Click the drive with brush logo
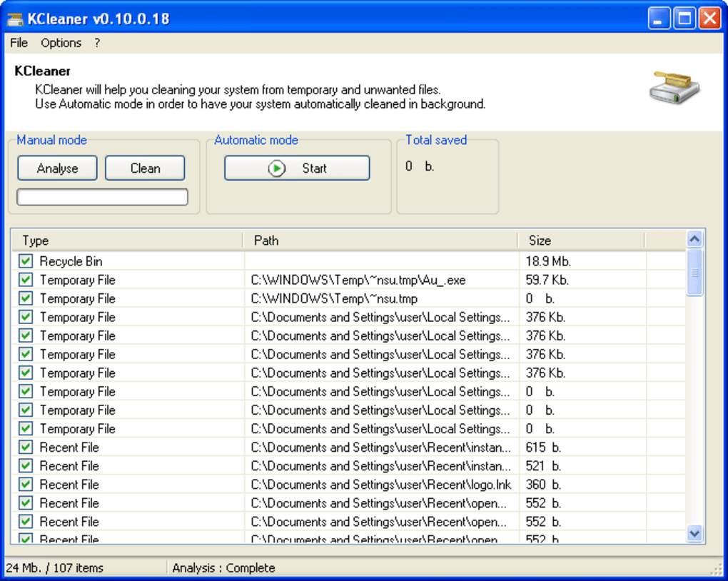The height and width of the screenshot is (581, 728). pos(674,87)
